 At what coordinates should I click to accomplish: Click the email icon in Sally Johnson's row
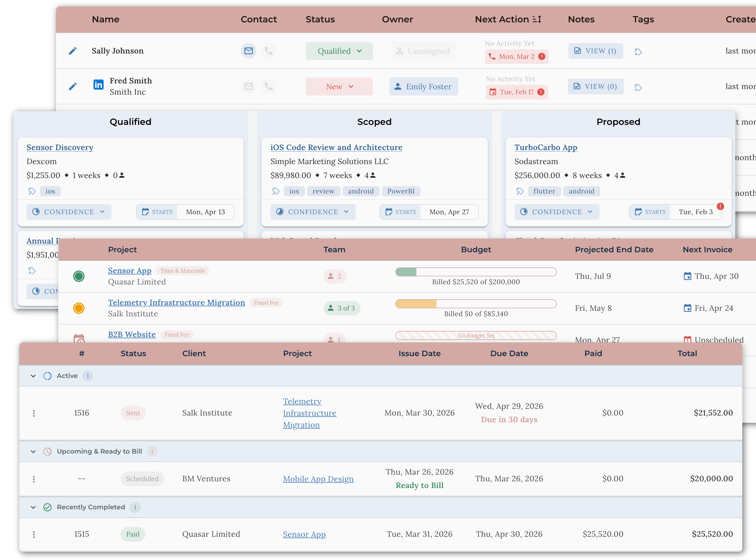248,51
